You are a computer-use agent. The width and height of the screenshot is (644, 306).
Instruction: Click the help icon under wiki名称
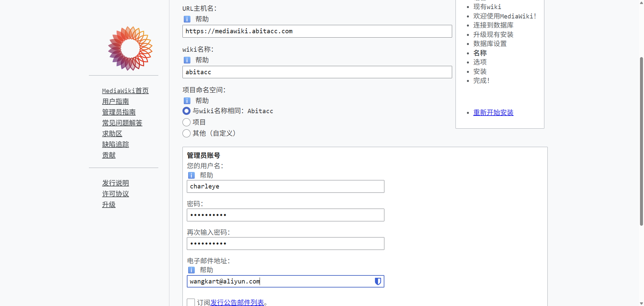coord(187,60)
